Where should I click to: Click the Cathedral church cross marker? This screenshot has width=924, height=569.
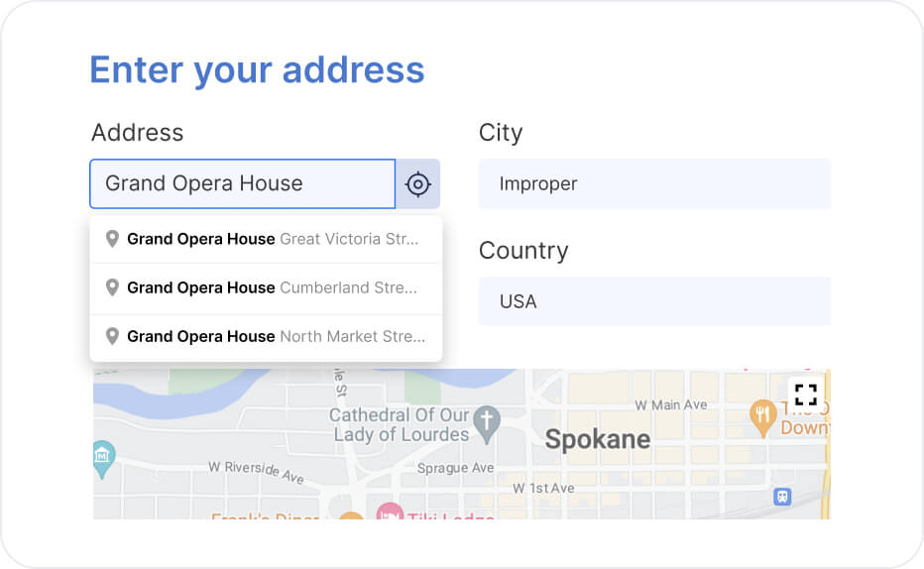[486, 421]
